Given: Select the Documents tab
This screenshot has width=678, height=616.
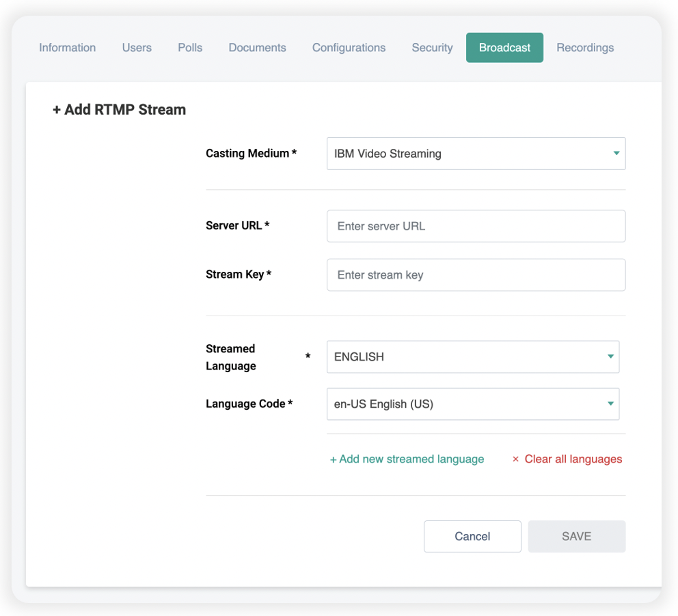Looking at the screenshot, I should (257, 48).
